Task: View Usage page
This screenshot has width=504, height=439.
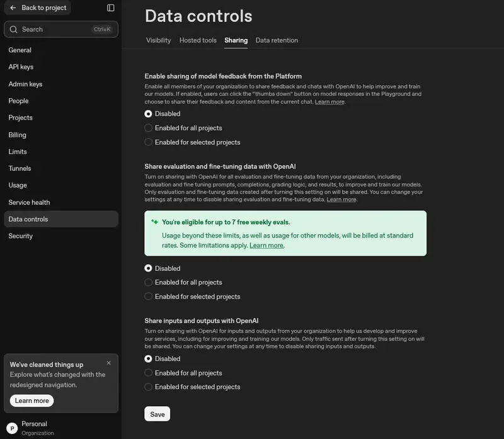Action: (x=61, y=185)
